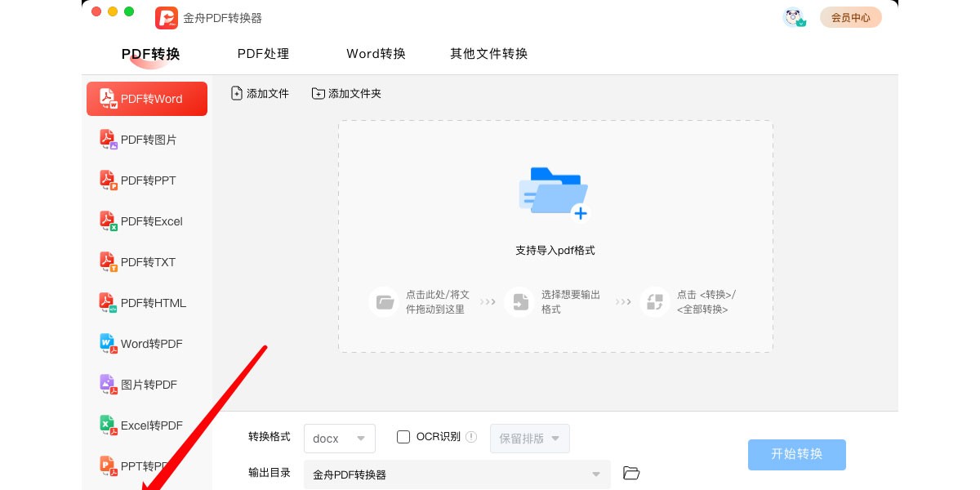Open output folder with the folder icon
This screenshot has height=490, width=980.
pos(630,473)
